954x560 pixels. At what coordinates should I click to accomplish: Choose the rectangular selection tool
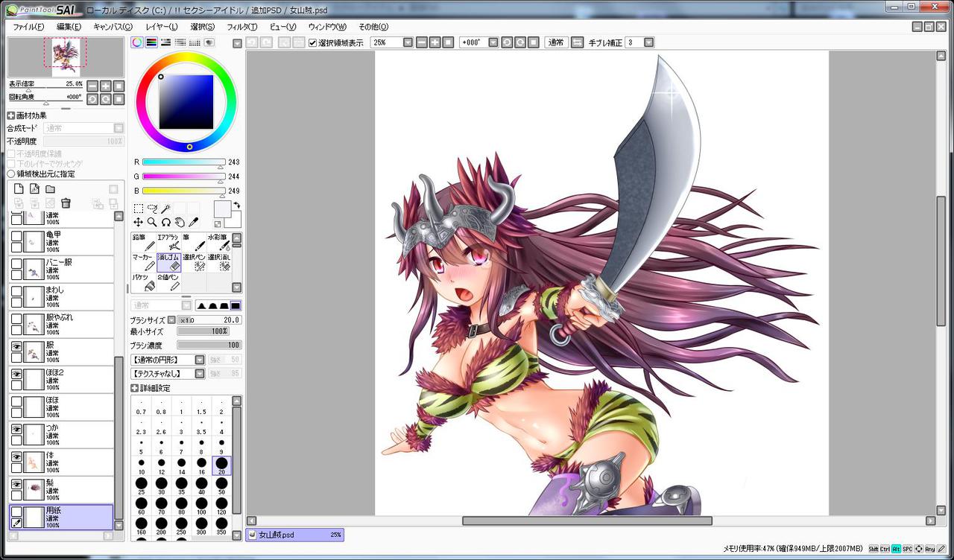tap(139, 209)
